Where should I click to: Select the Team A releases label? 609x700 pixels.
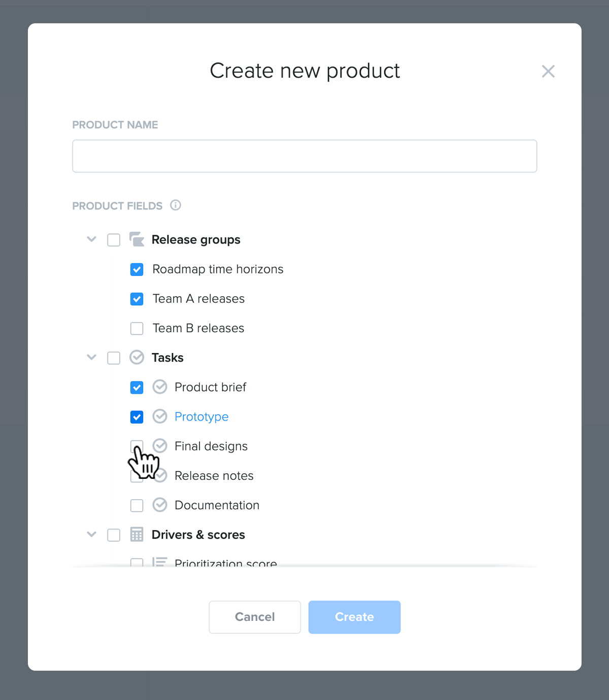point(198,299)
